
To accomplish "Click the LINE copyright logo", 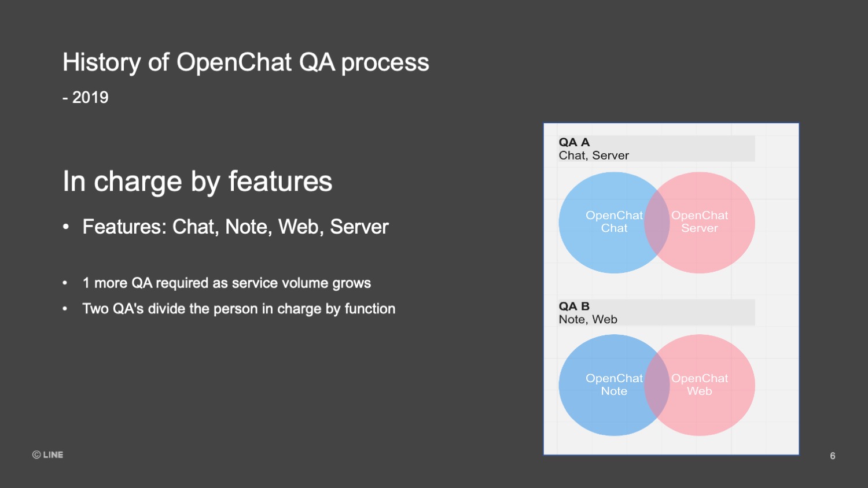I will [x=47, y=454].
